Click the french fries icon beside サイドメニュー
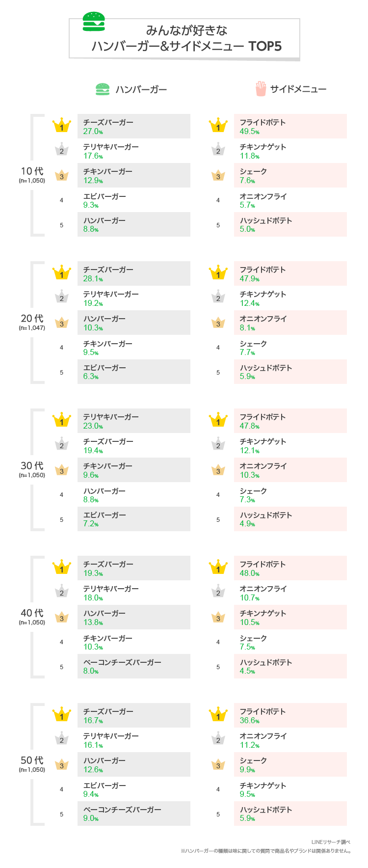Screen dimensions: 368x868 261,89
